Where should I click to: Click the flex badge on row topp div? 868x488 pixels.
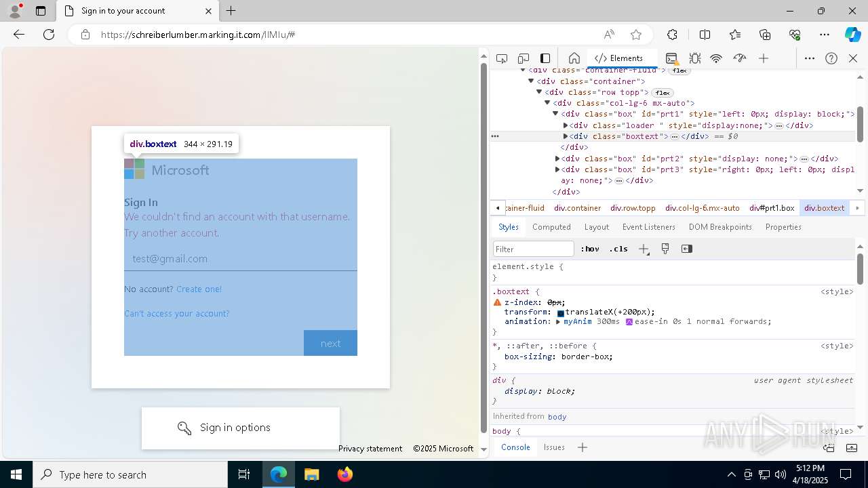pyautogui.click(x=663, y=93)
